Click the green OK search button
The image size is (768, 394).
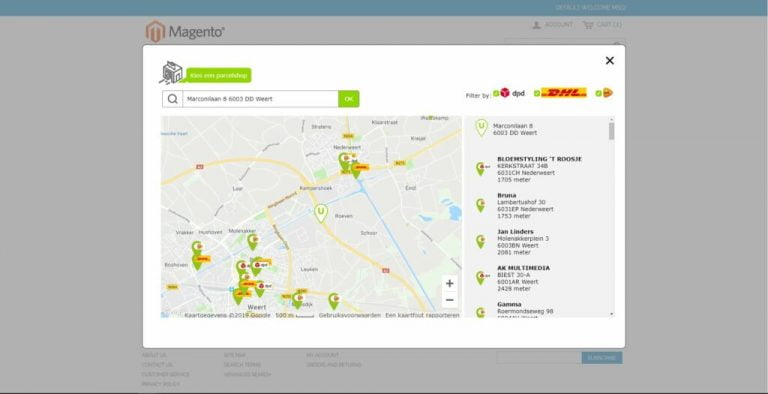349,99
